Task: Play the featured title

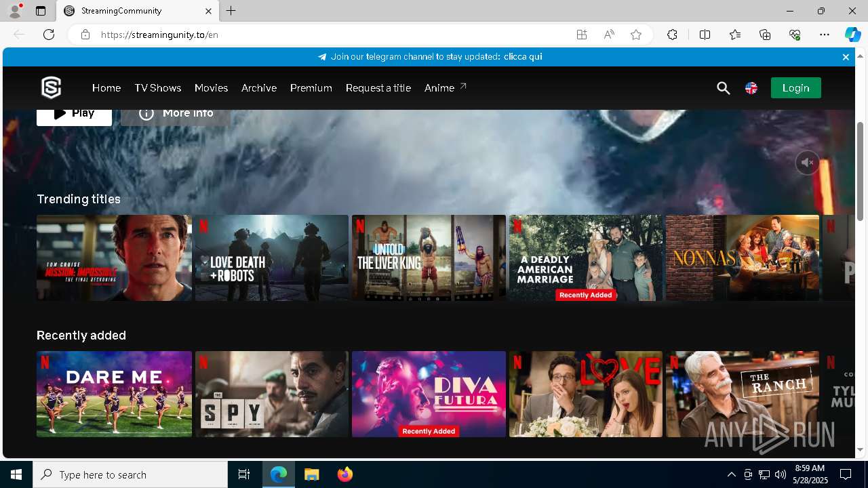Action: pyautogui.click(x=74, y=117)
